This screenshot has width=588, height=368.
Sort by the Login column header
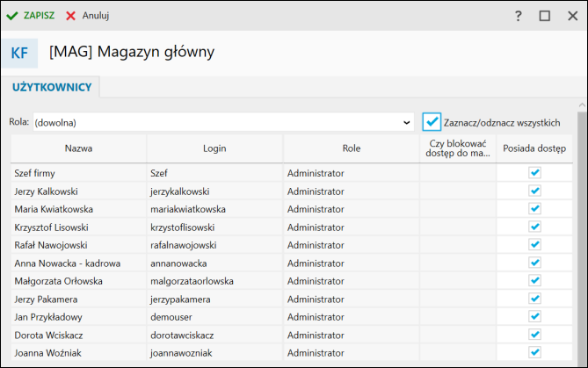[x=214, y=148]
